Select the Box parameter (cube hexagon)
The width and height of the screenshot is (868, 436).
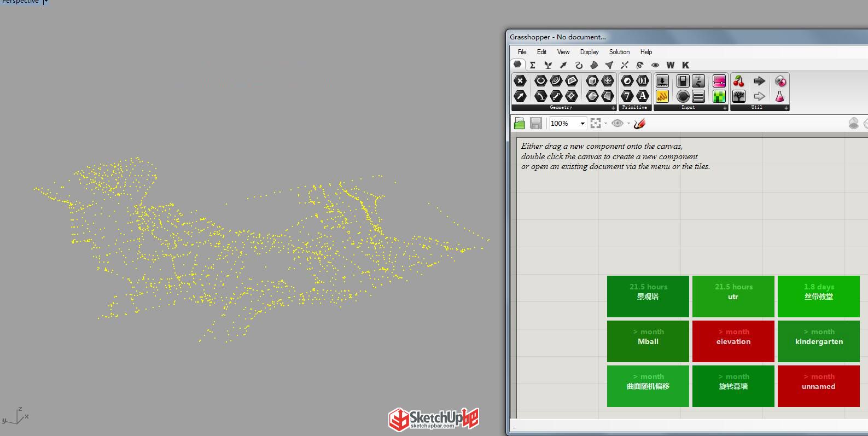click(x=592, y=81)
